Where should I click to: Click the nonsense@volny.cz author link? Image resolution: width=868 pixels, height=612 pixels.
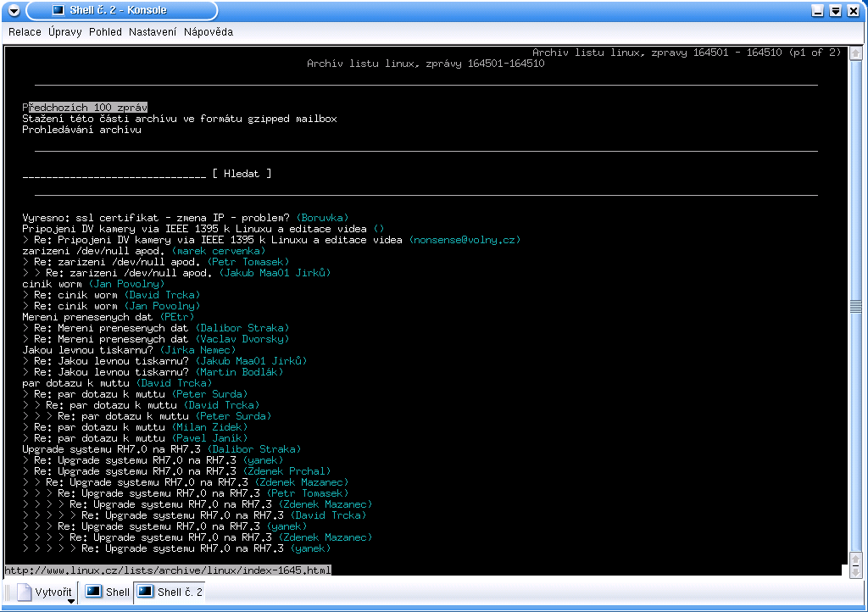pyautogui.click(x=465, y=240)
